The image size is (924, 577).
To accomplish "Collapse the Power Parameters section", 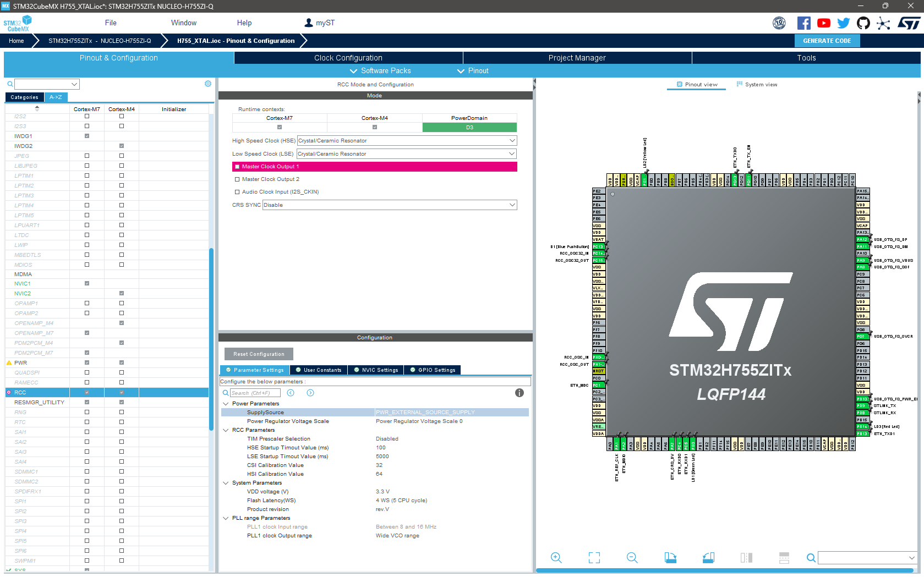I will coord(226,403).
